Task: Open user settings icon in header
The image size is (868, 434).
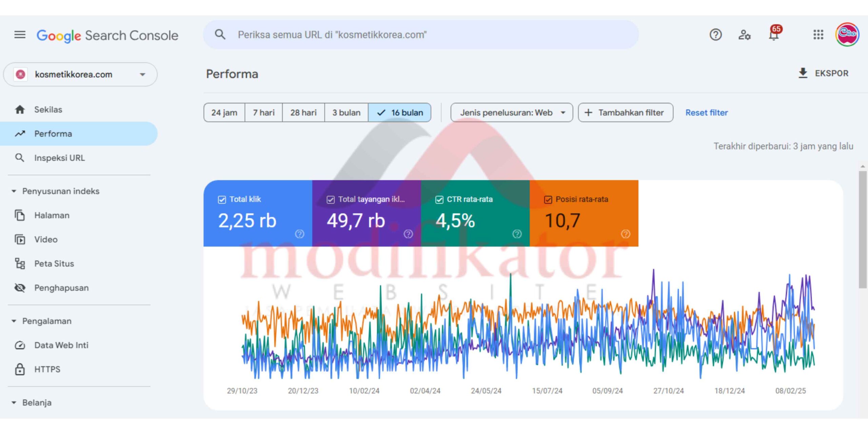Action: click(745, 35)
